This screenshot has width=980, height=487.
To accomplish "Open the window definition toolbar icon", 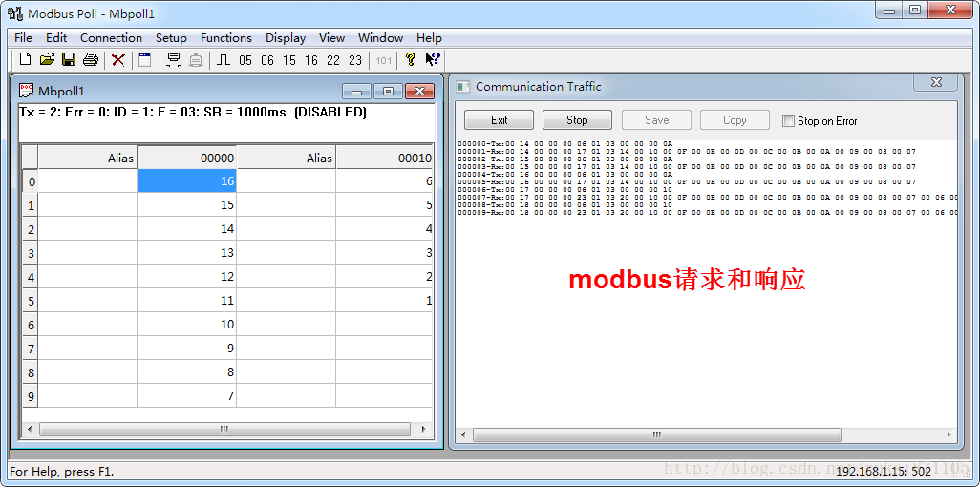I will pyautogui.click(x=145, y=60).
